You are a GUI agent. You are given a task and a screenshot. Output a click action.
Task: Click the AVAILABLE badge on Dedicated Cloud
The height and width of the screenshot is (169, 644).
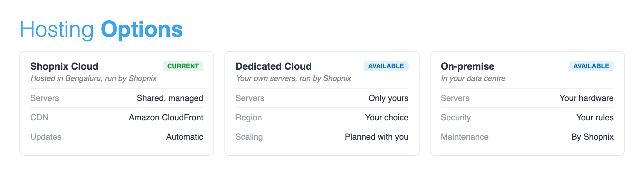[386, 66]
